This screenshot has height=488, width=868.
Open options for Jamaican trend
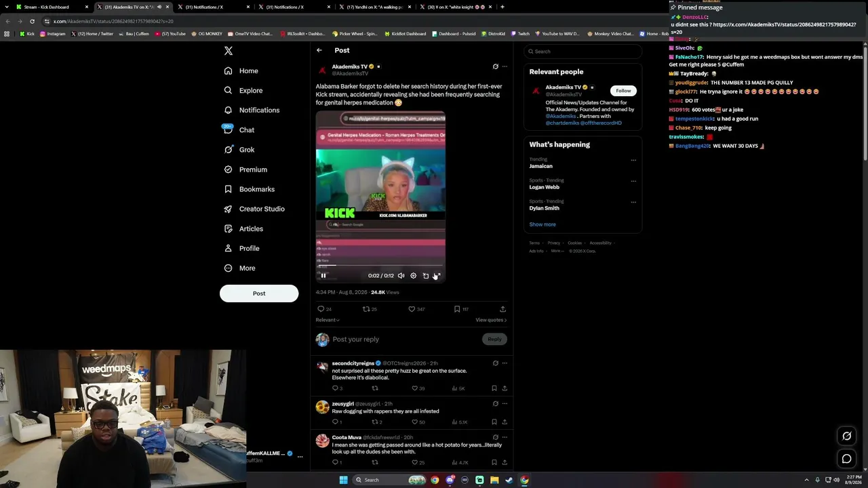coord(633,160)
